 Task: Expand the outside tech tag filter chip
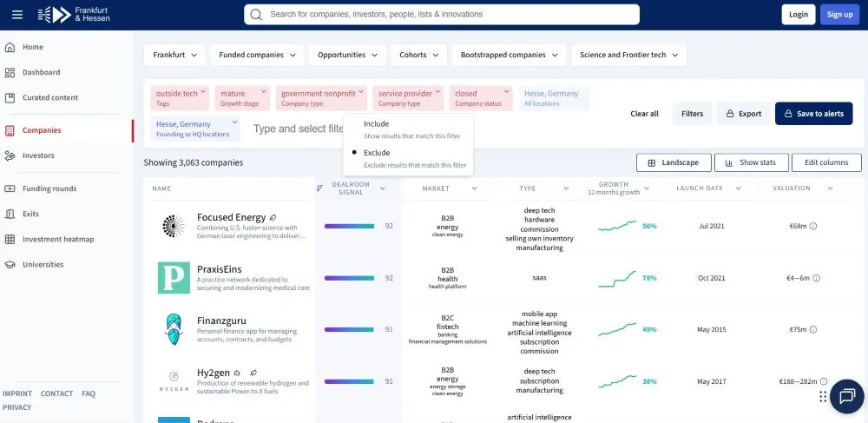click(x=203, y=91)
